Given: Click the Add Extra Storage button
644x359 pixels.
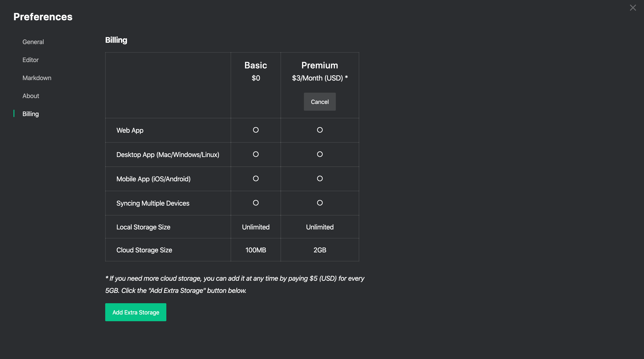Looking at the screenshot, I should (136, 312).
